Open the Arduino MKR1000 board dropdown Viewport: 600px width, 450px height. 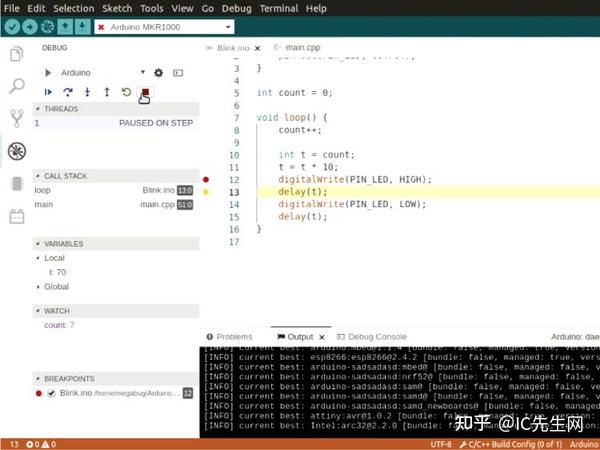(x=165, y=27)
